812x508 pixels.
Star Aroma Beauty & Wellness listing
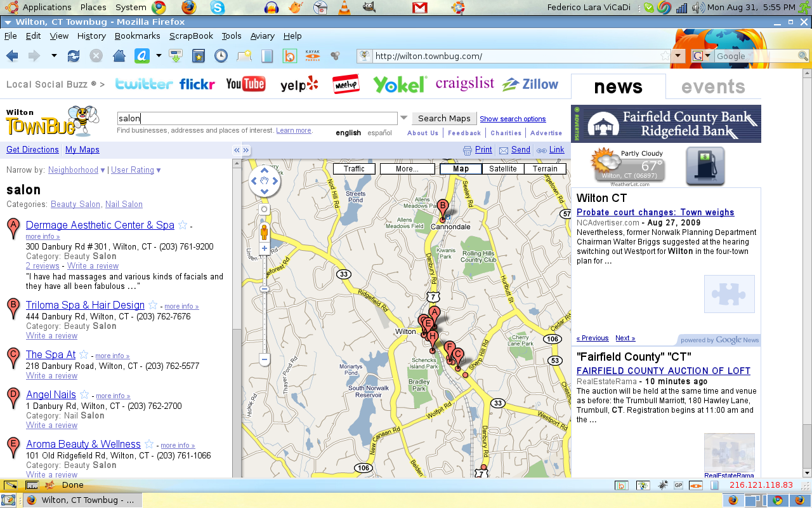149,444
